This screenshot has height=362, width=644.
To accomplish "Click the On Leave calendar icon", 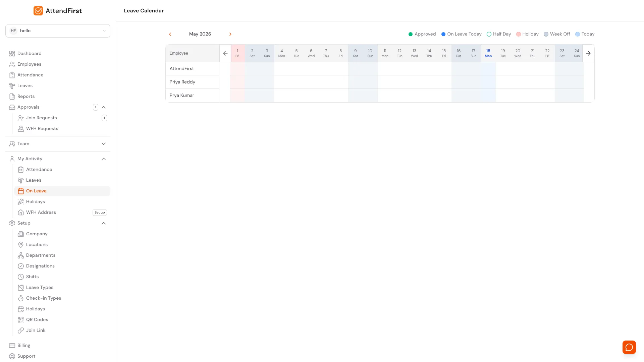I will [x=21, y=191].
